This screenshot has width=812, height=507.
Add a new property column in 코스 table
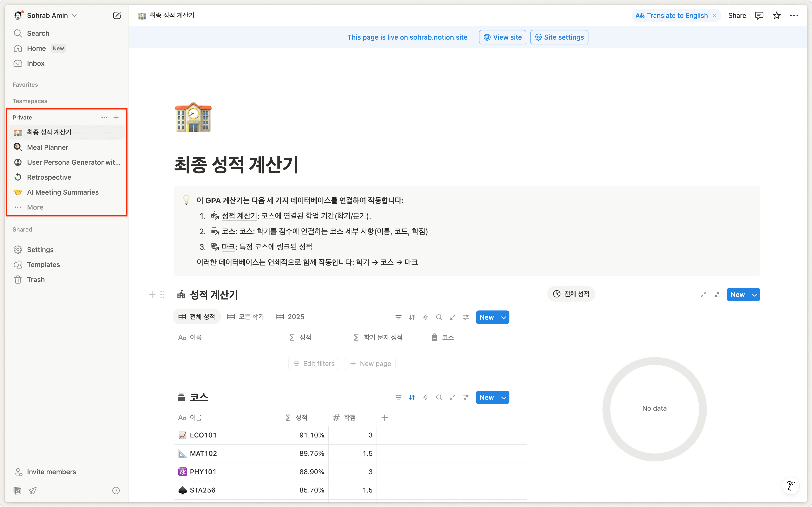(384, 417)
